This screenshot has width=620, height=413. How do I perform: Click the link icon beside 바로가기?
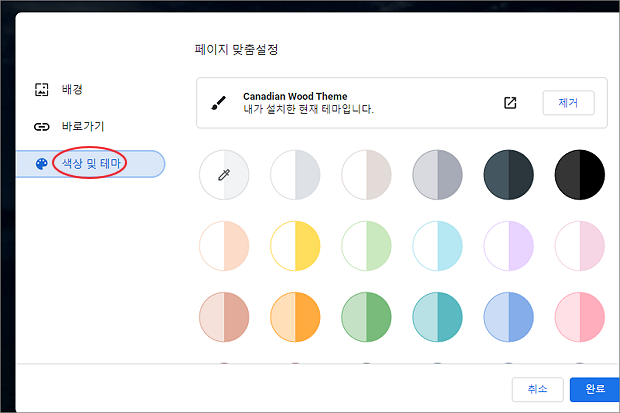pos(42,127)
